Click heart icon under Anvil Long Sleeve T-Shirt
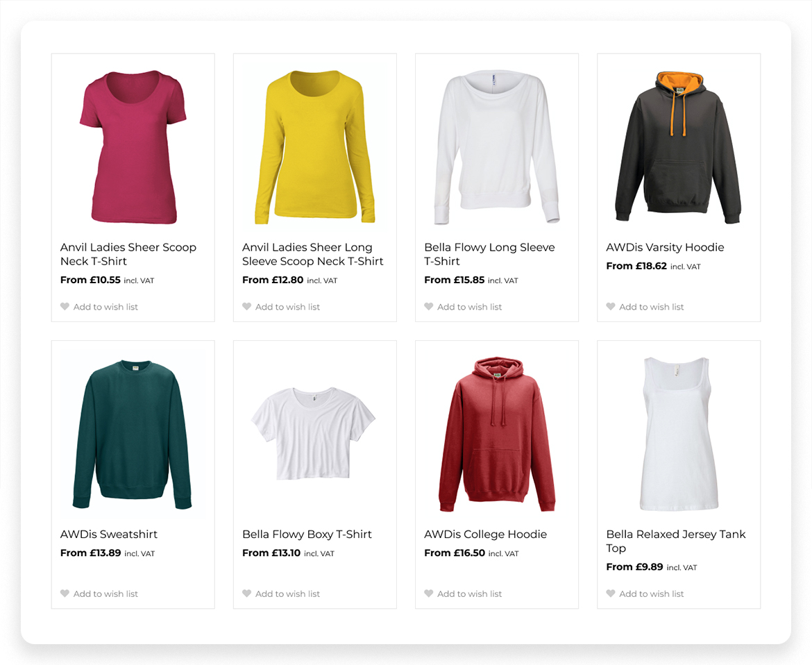The width and height of the screenshot is (812, 665). coord(246,307)
